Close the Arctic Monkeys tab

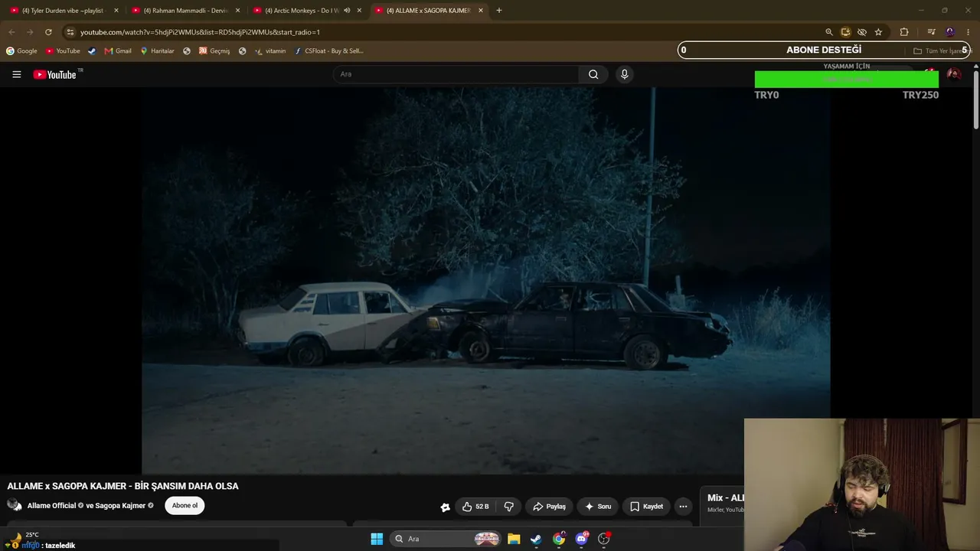(x=359, y=11)
